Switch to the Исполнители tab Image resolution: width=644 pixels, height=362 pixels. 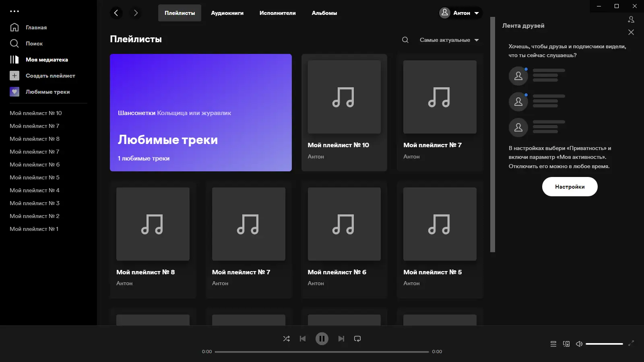277,13
